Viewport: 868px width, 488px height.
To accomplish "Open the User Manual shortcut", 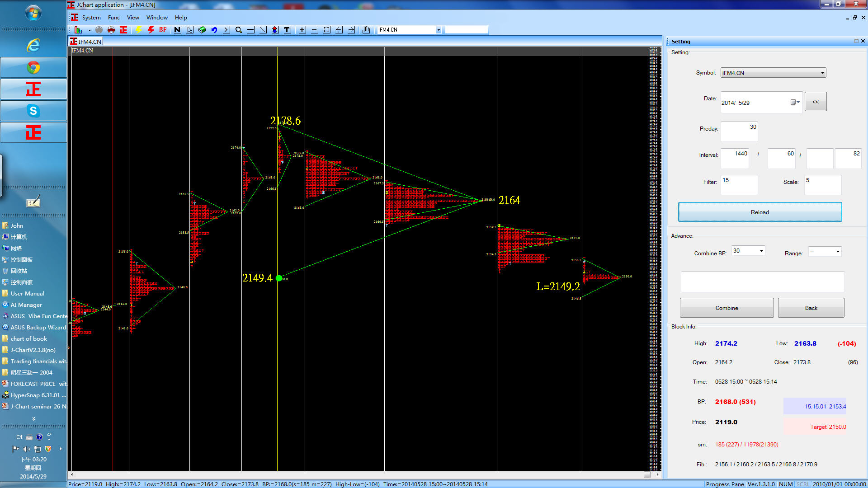I will [x=23, y=293].
